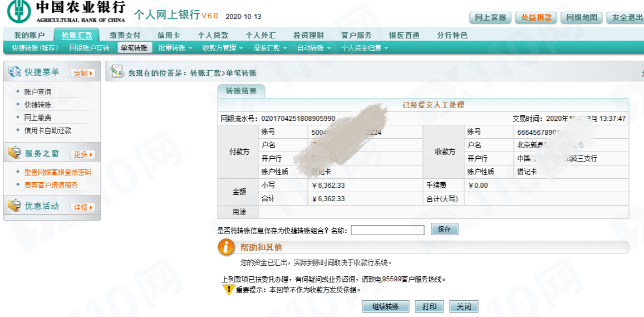644x317 pixels.
Task: Select the 转账结果 tab
Action: pyautogui.click(x=242, y=91)
